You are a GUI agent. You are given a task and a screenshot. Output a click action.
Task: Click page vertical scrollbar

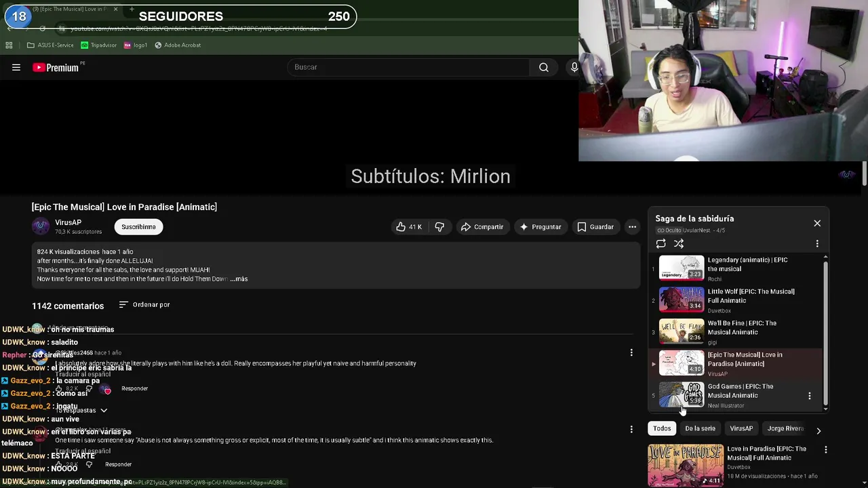click(x=865, y=173)
